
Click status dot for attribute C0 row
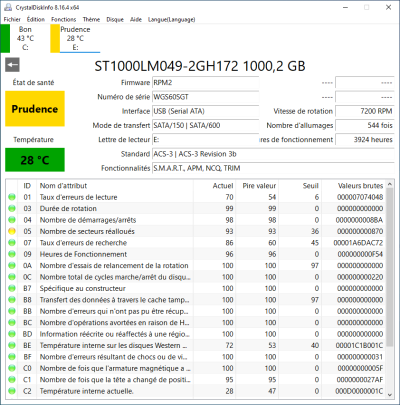(12, 368)
